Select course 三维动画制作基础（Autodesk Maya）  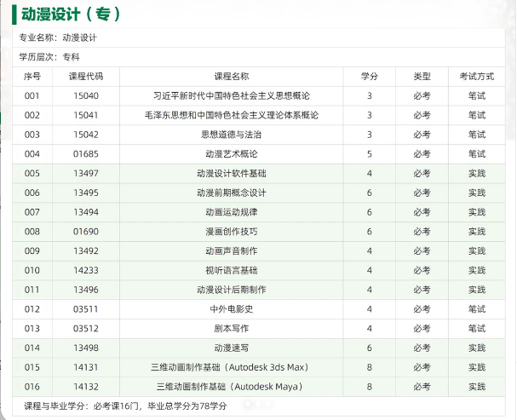pyautogui.click(x=230, y=387)
